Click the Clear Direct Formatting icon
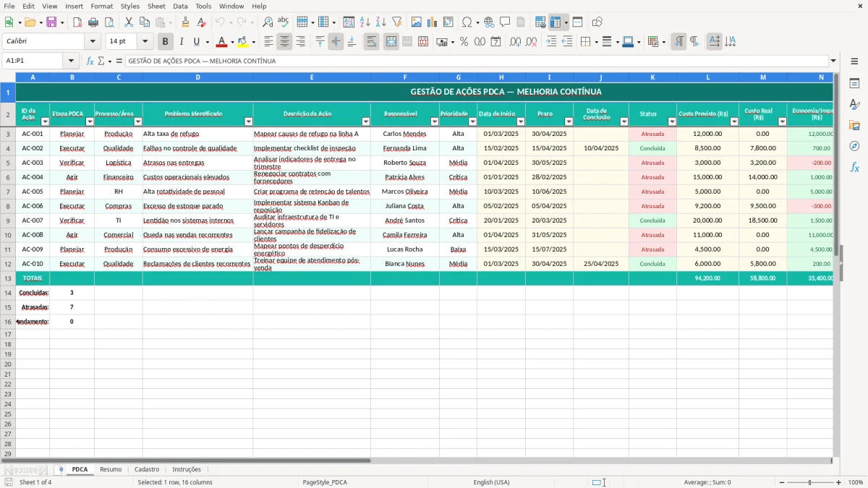The height and width of the screenshot is (488, 868). pyautogui.click(x=202, y=22)
